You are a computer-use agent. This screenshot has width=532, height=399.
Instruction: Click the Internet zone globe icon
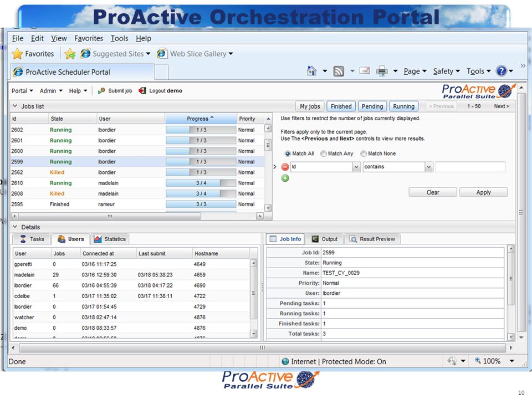[x=285, y=361]
